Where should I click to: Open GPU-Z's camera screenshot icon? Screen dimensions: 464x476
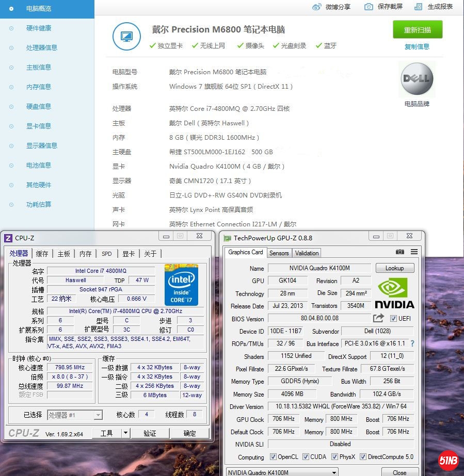pos(400,252)
